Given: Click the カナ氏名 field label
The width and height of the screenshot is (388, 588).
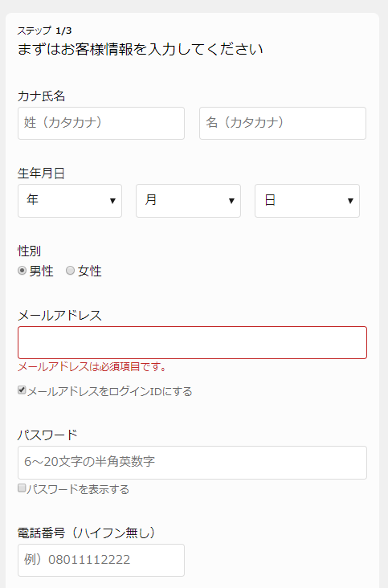Looking at the screenshot, I should click(x=41, y=96).
